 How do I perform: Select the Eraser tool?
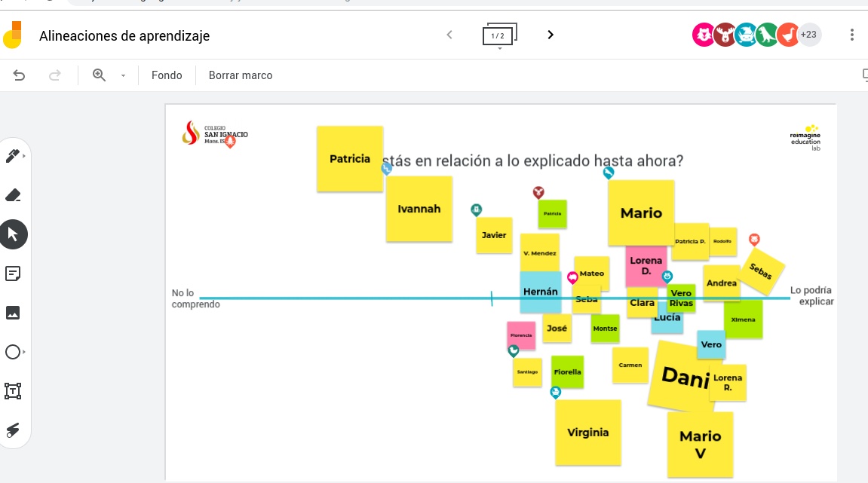click(13, 194)
